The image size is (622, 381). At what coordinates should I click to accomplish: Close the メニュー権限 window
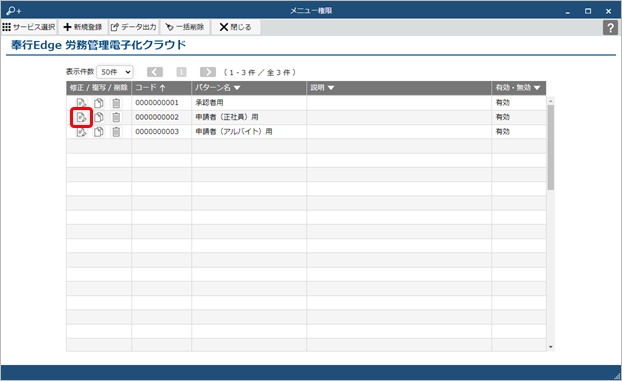pos(609,11)
